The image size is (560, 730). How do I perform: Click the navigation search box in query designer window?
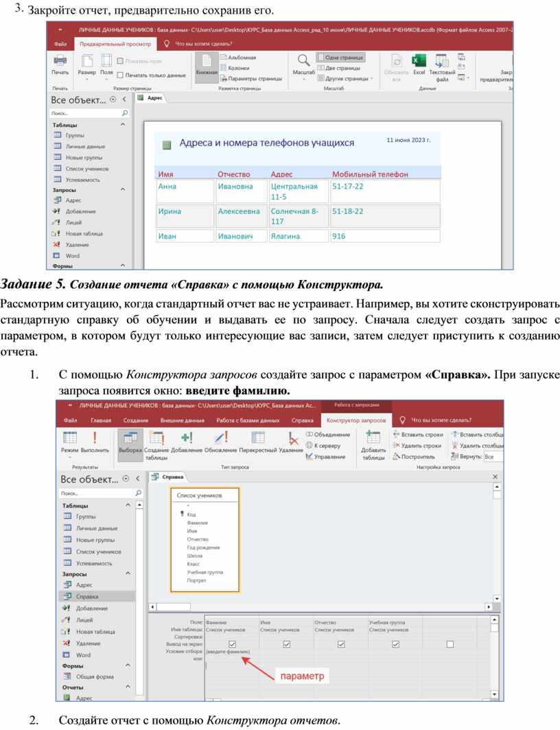coord(101,493)
